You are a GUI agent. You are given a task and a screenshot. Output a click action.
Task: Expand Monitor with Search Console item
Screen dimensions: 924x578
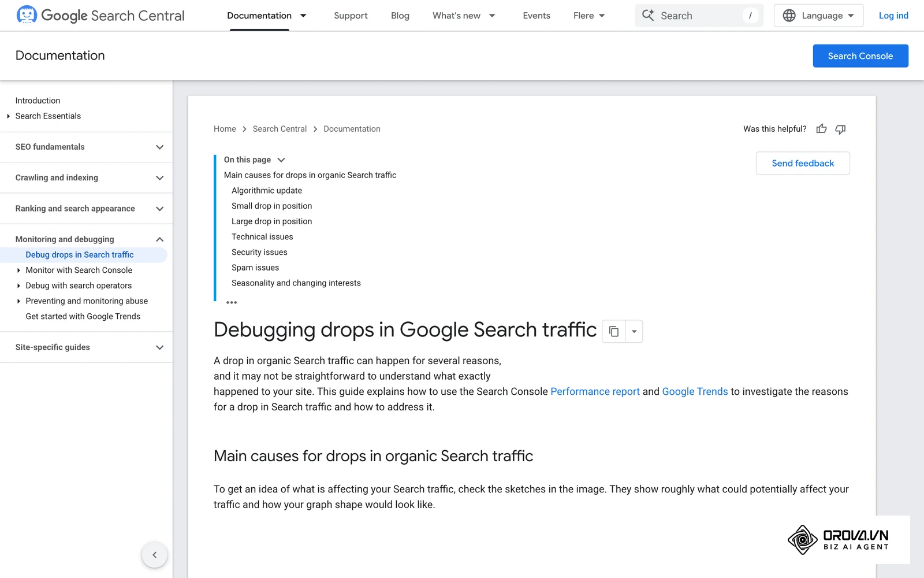[x=18, y=270]
